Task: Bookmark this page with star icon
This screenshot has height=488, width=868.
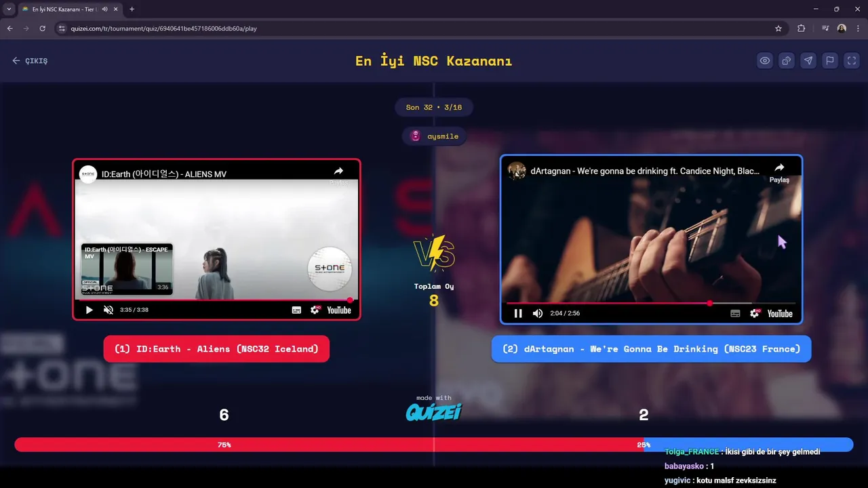Action: tap(778, 28)
